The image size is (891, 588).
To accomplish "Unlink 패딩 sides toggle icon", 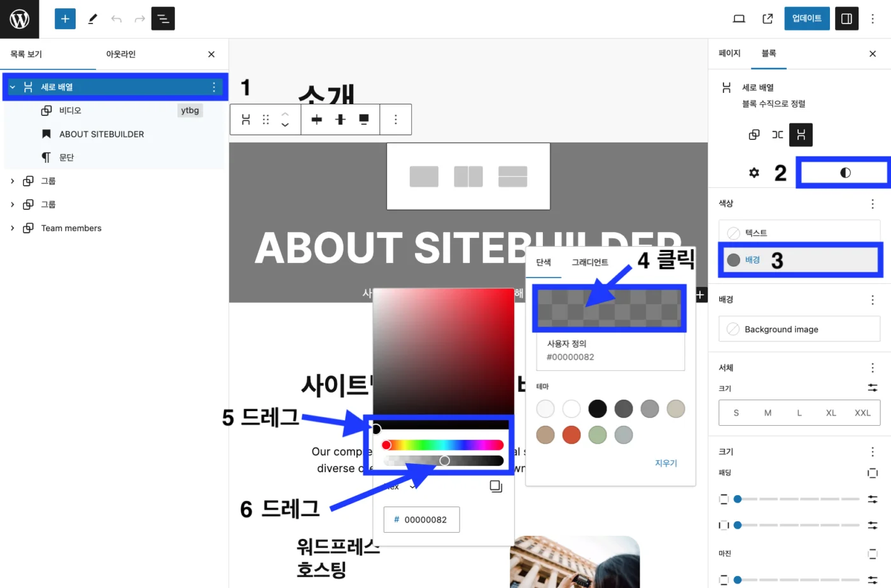I will pos(873,473).
